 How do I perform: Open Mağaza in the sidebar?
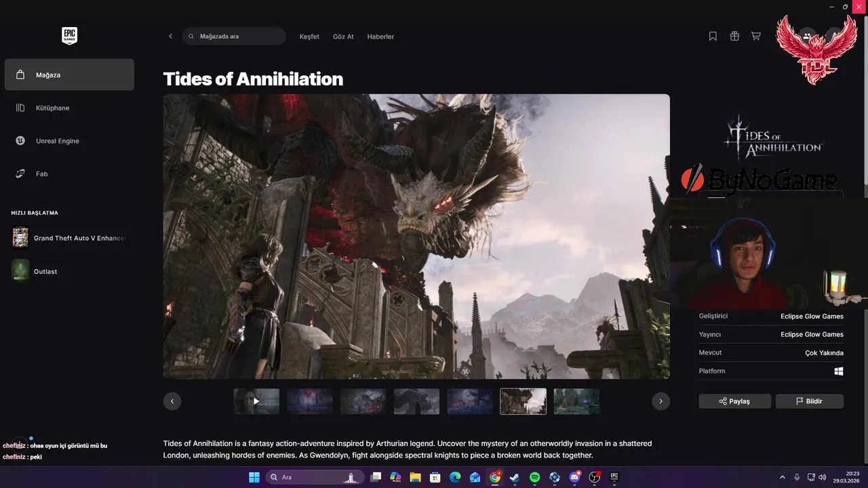tap(69, 75)
